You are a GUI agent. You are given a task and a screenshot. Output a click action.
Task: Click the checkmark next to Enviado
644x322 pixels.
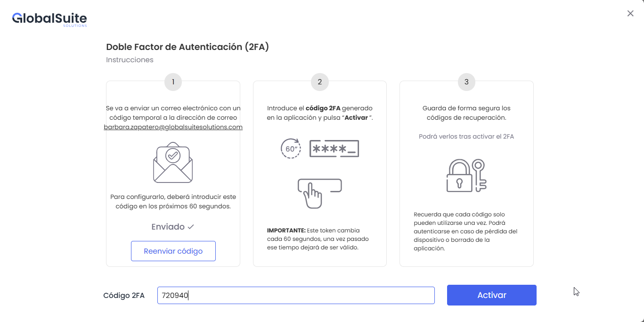[x=191, y=227]
